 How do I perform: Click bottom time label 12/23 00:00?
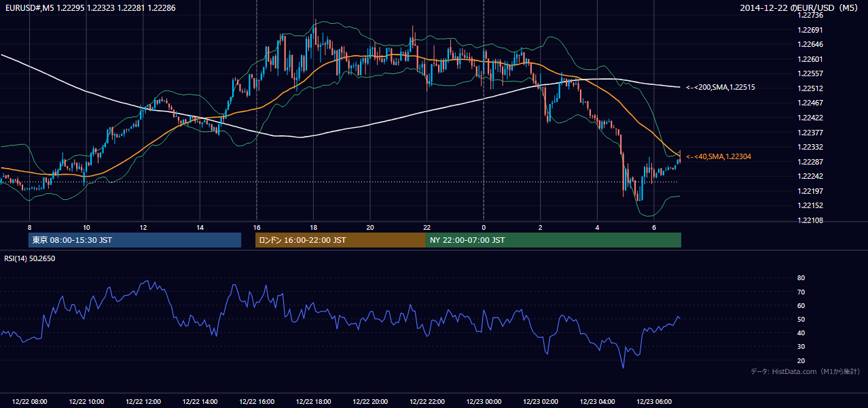(484, 402)
